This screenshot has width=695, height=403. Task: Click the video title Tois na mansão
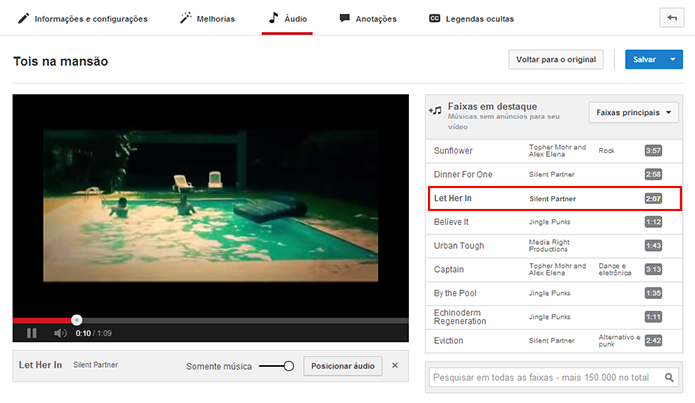click(x=61, y=61)
